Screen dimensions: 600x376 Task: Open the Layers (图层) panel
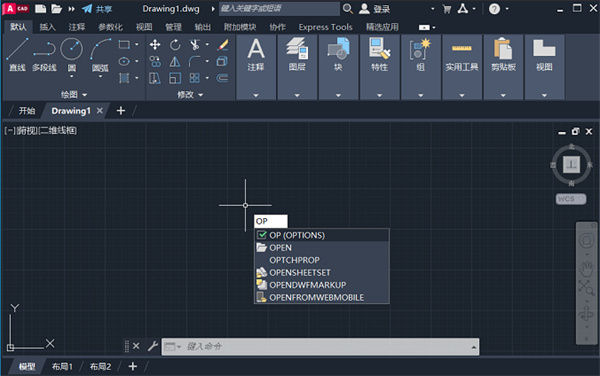click(x=297, y=67)
